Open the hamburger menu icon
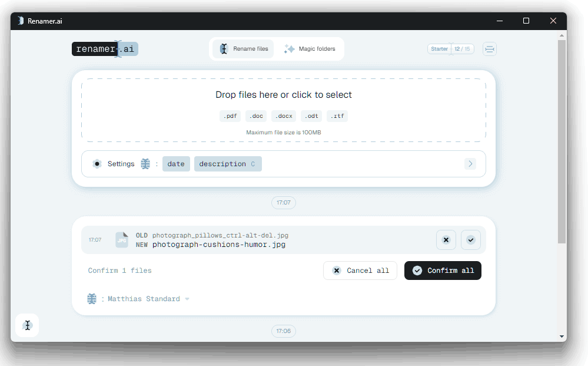 [x=489, y=49]
